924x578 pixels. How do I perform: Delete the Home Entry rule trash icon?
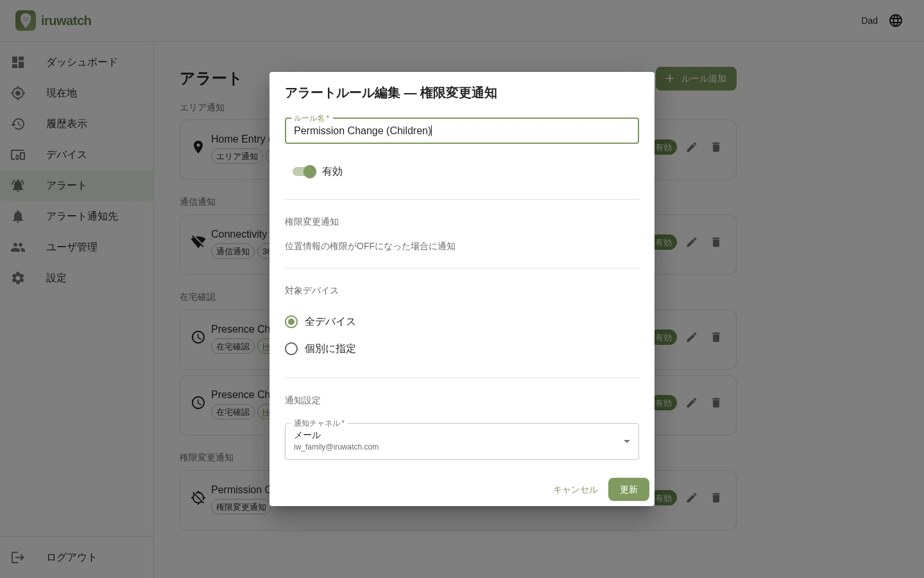click(x=716, y=147)
